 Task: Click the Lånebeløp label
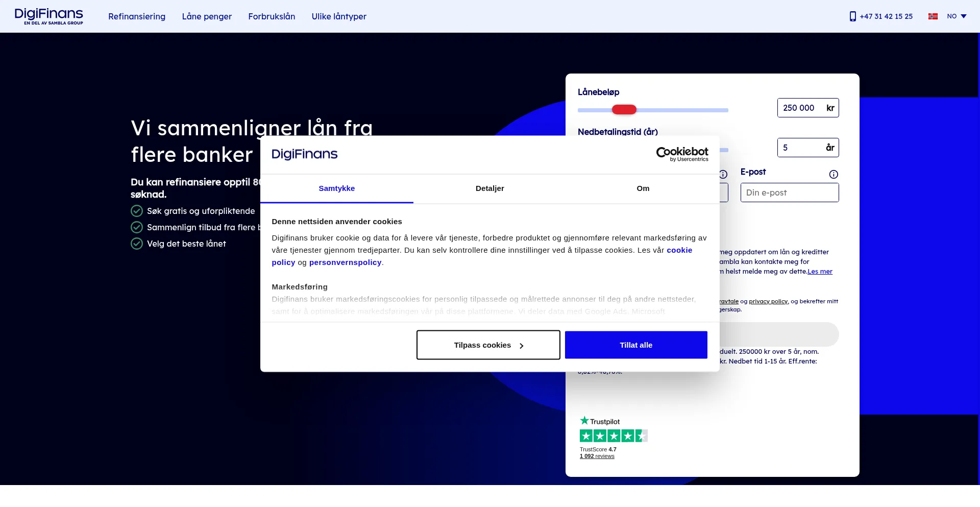(598, 92)
